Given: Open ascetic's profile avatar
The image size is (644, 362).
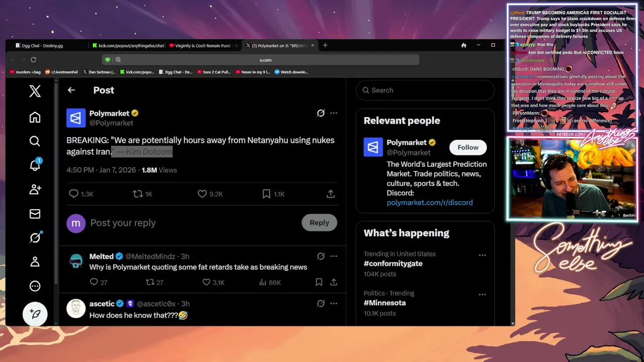Looking at the screenshot, I should click(76, 308).
